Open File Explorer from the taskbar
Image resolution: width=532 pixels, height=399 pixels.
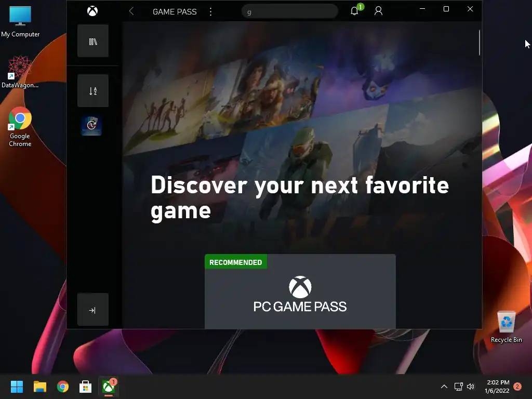tap(39, 387)
